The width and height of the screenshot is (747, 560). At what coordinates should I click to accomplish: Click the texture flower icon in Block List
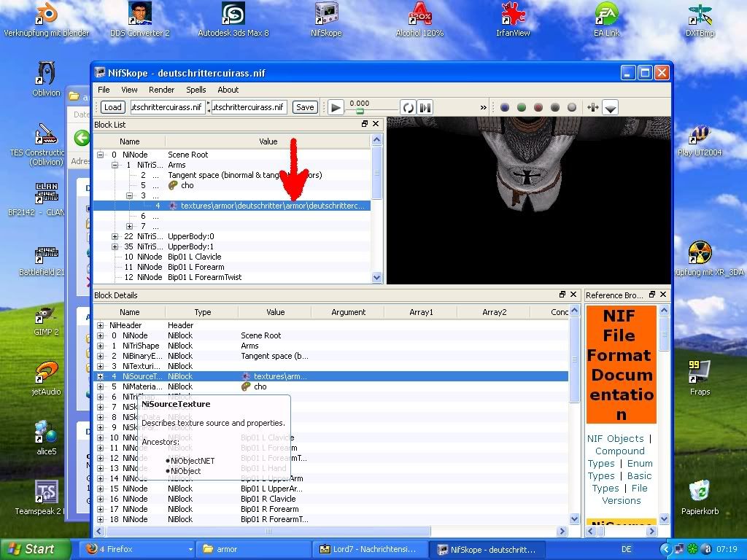coord(173,206)
